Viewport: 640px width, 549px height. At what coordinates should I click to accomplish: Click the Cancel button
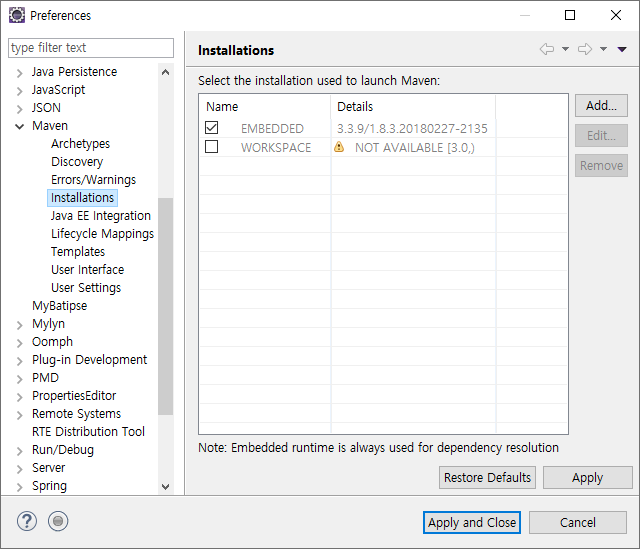point(578,522)
